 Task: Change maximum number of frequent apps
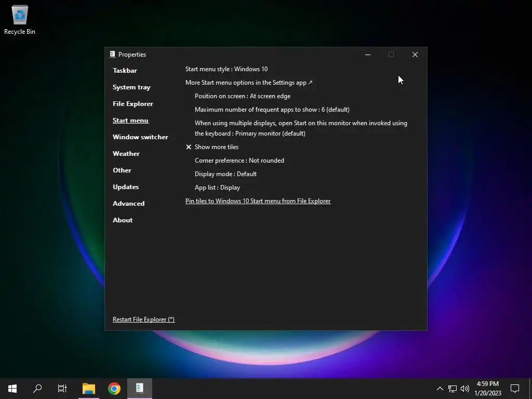272,110
